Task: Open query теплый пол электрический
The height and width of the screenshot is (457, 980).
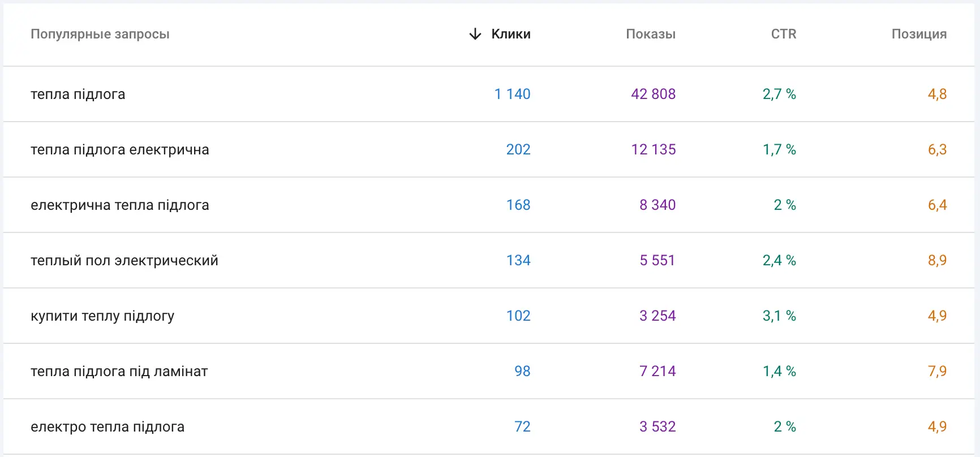Action: coord(124,260)
